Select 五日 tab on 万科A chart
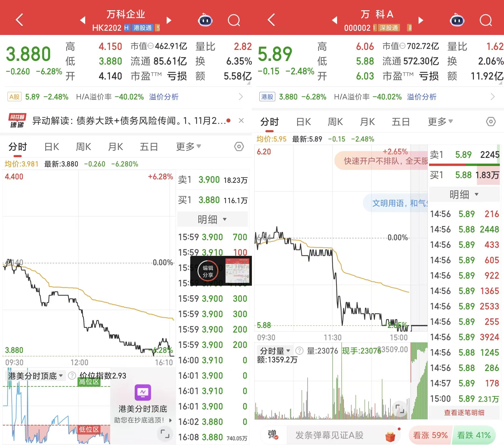Image resolution: width=504 pixels, height=445 pixels. [x=401, y=122]
